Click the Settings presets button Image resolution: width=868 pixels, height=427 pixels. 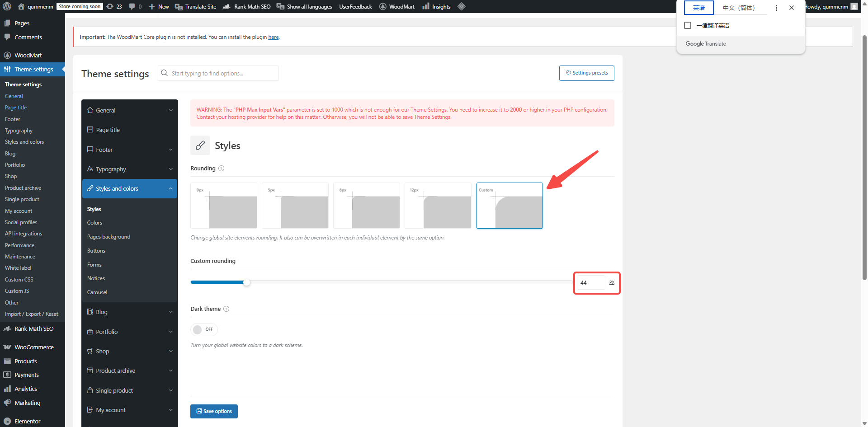coord(586,73)
